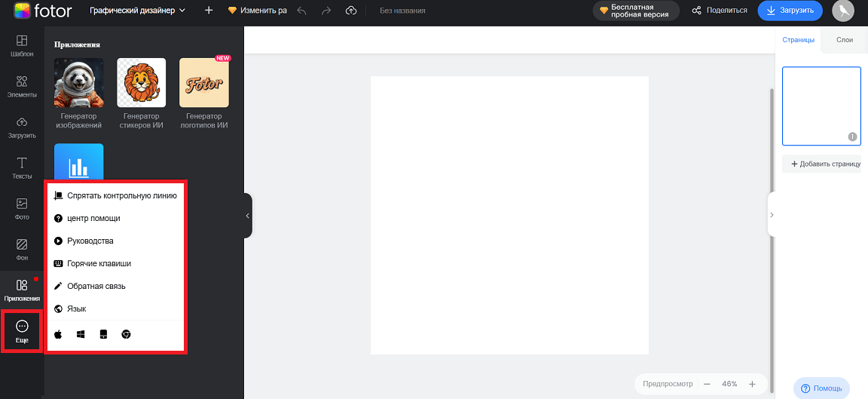Screen dimensions: 868x399
Task: Zoom in with the plus icon
Action: click(x=752, y=383)
